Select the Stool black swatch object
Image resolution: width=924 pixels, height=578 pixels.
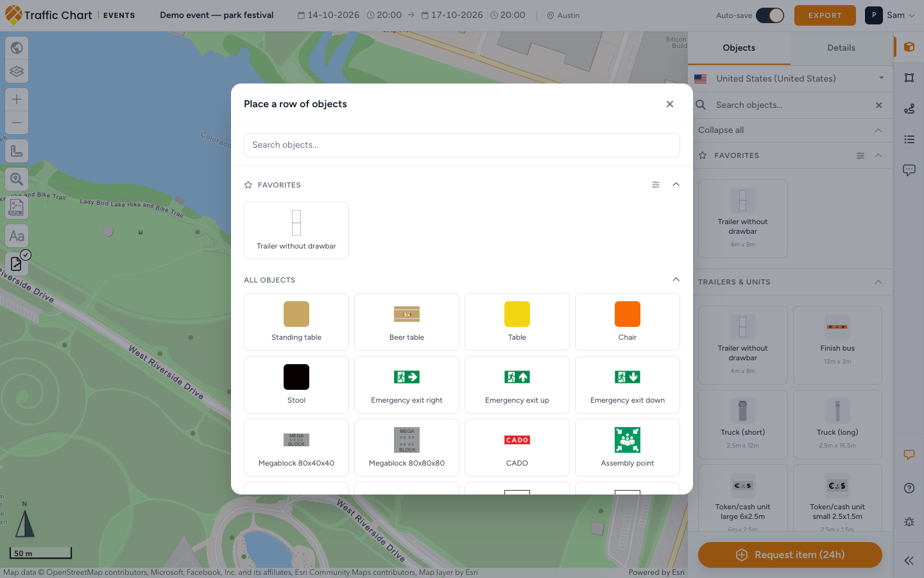pos(296,385)
